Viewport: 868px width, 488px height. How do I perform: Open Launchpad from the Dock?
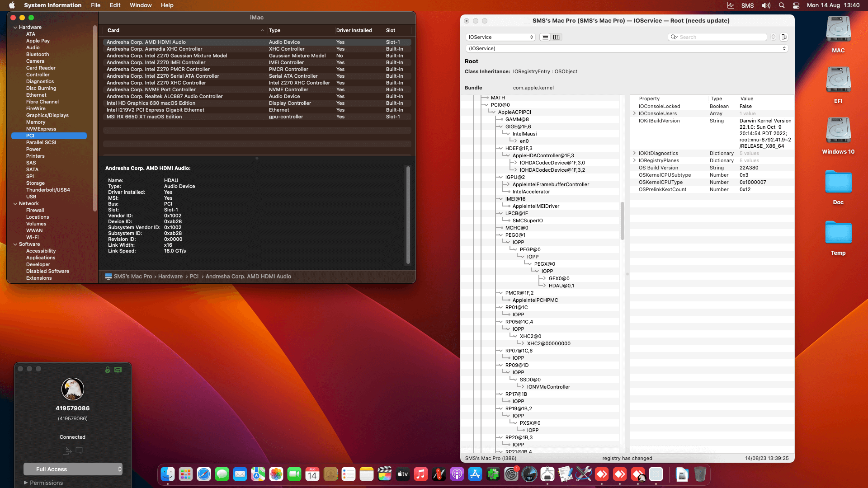click(186, 474)
